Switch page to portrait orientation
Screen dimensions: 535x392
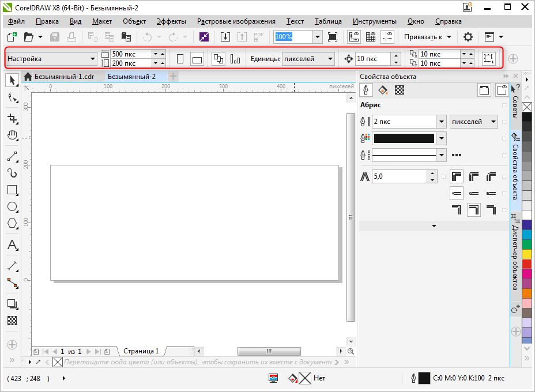tap(180, 59)
